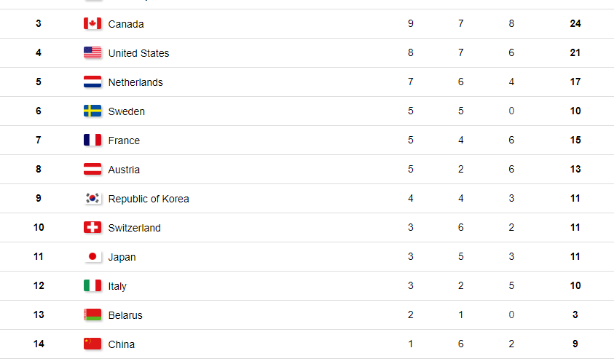Click the United States flag icon
614x364 pixels.
pos(93,52)
